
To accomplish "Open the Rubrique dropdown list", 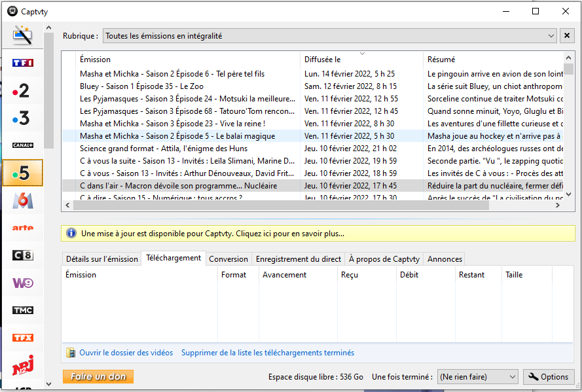I will tap(329, 35).
